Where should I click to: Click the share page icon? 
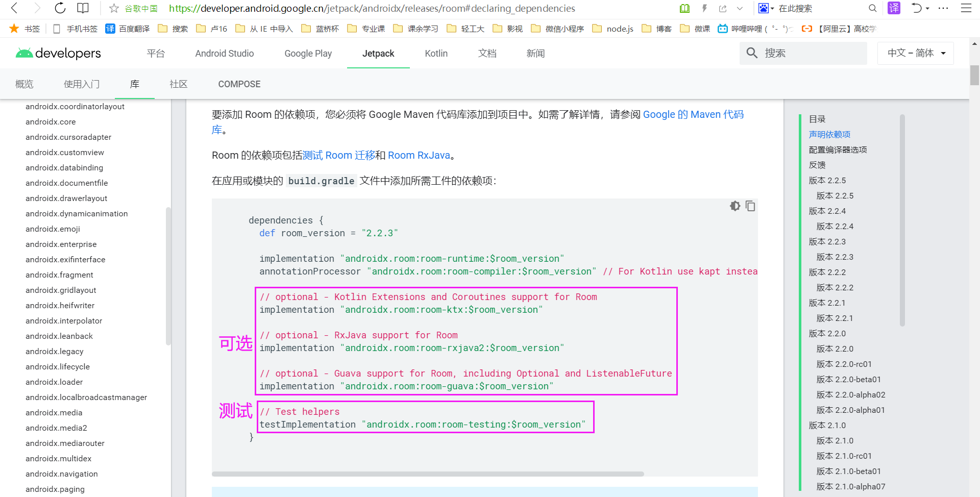(x=723, y=8)
